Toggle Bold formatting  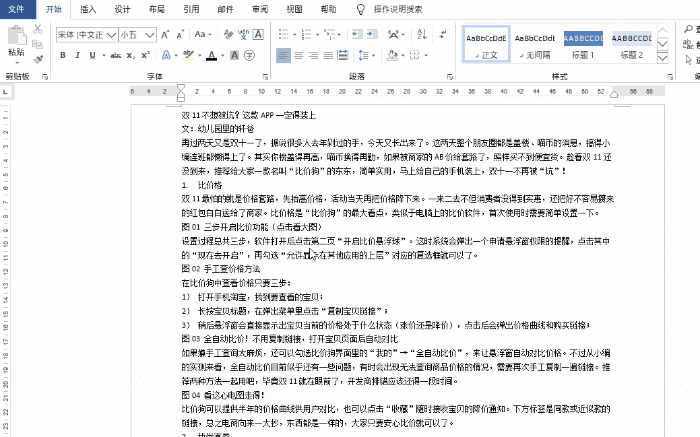pyautogui.click(x=63, y=55)
